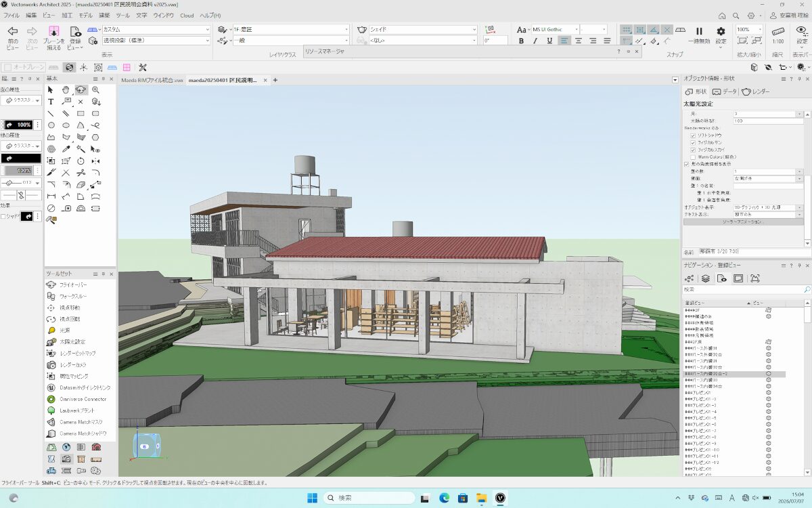Open Windows Start button in taskbar
Image resolution: width=812 pixels, height=508 pixels.
(x=312, y=498)
